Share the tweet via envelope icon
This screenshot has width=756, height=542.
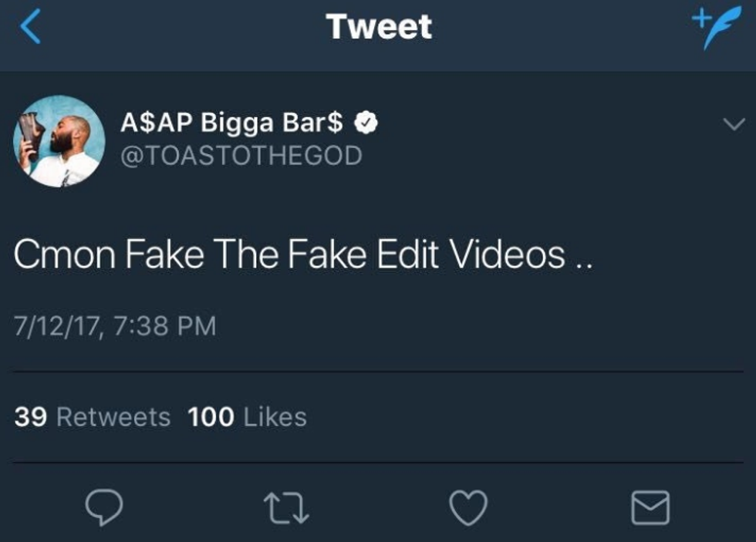[650, 508]
